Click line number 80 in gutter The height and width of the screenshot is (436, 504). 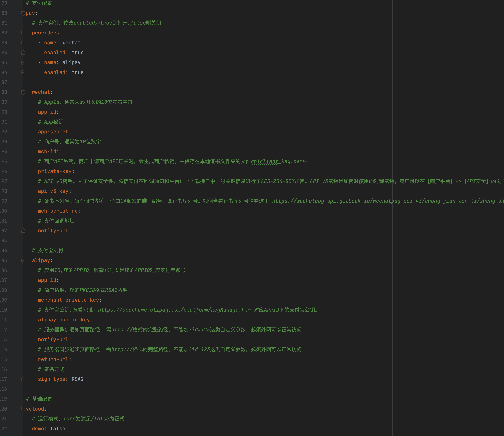tap(4, 13)
